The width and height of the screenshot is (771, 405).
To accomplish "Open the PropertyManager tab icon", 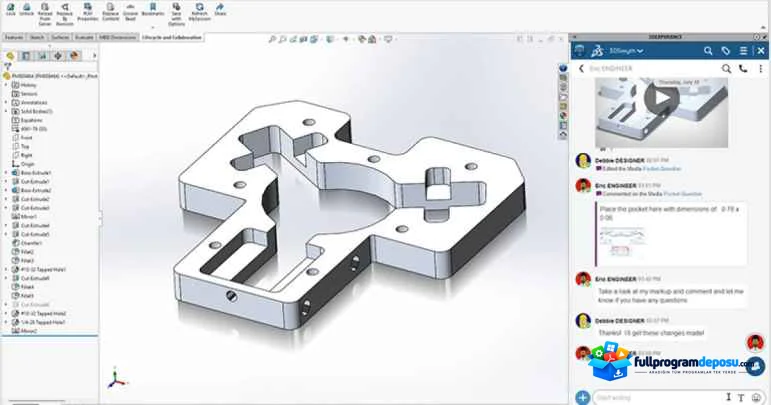I will click(26, 56).
